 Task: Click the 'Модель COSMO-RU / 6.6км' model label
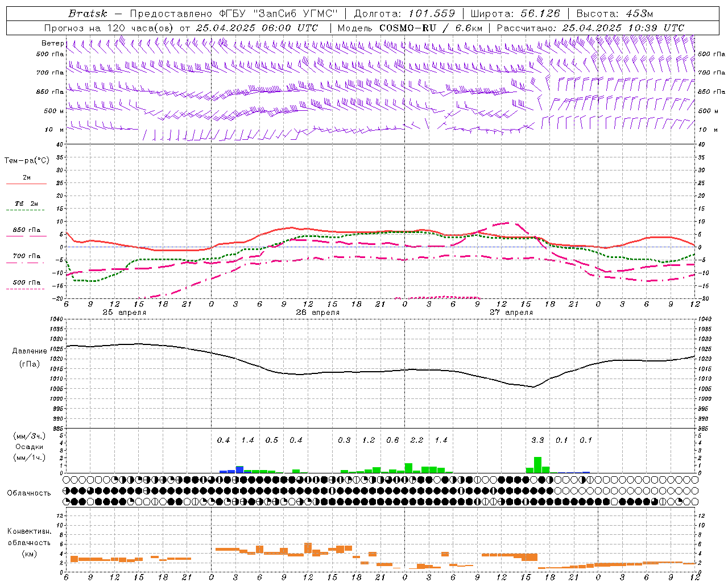(x=410, y=28)
